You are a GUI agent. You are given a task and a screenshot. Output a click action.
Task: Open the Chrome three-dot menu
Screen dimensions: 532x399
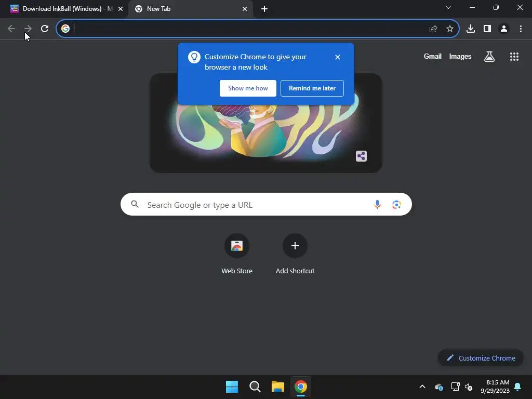(x=521, y=29)
